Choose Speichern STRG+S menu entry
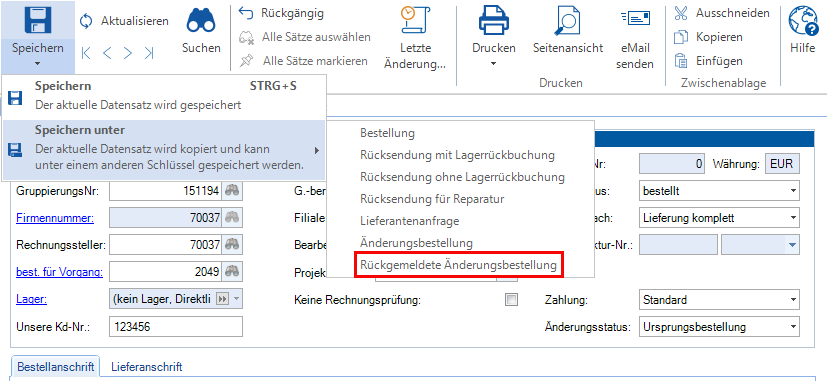827x381 pixels. coord(165,96)
